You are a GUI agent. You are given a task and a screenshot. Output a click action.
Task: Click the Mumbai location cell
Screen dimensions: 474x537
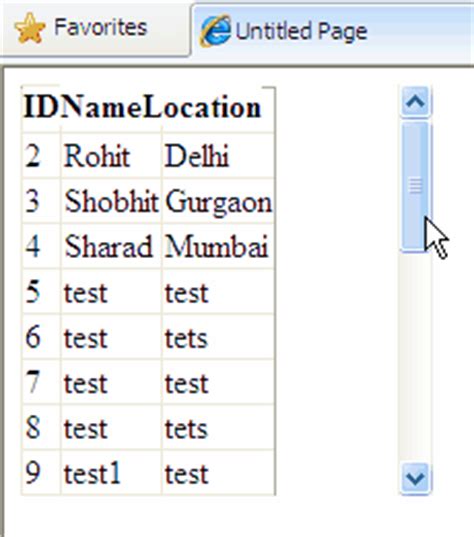point(218,247)
